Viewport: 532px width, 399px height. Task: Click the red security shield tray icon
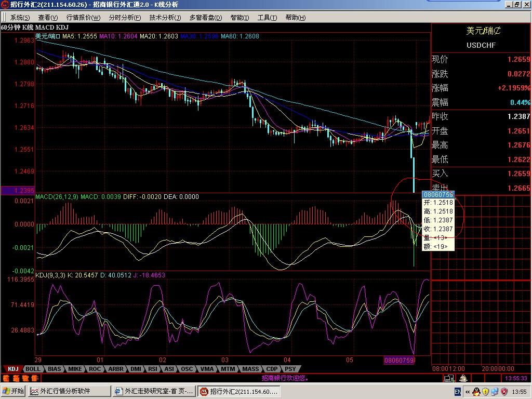pos(504,391)
